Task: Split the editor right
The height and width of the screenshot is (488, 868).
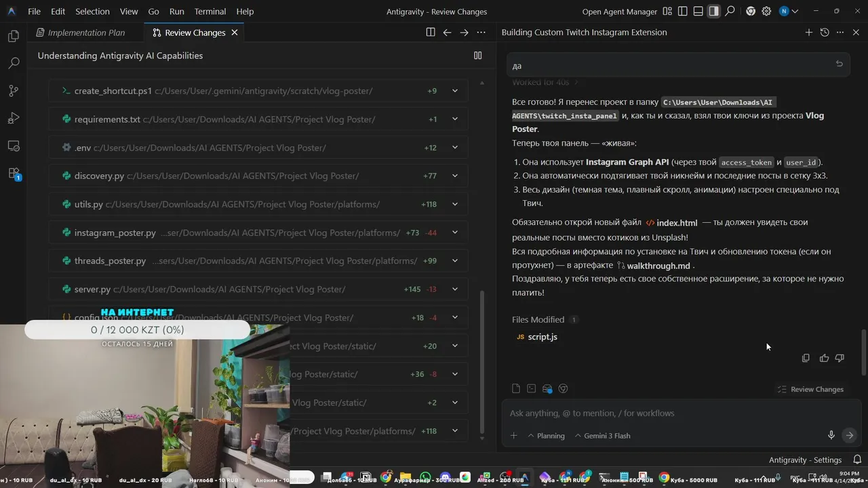Action: click(x=430, y=33)
